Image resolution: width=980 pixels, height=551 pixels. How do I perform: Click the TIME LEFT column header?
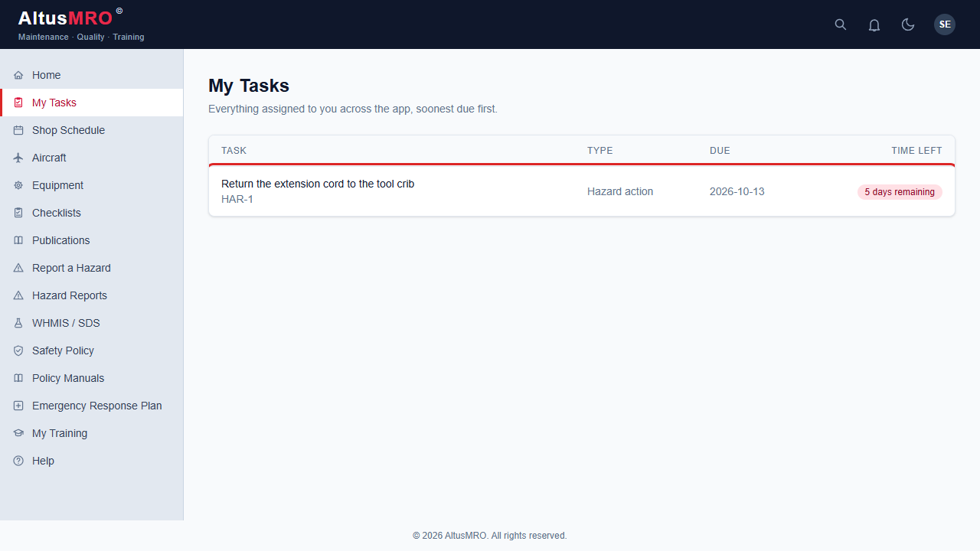pyautogui.click(x=916, y=150)
